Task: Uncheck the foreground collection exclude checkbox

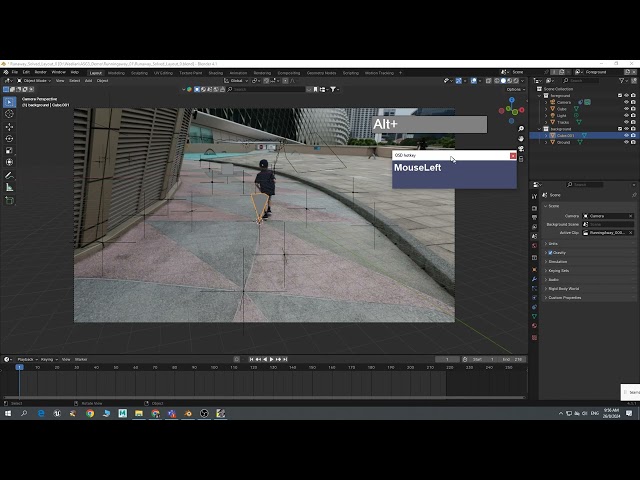Action: 620,96
